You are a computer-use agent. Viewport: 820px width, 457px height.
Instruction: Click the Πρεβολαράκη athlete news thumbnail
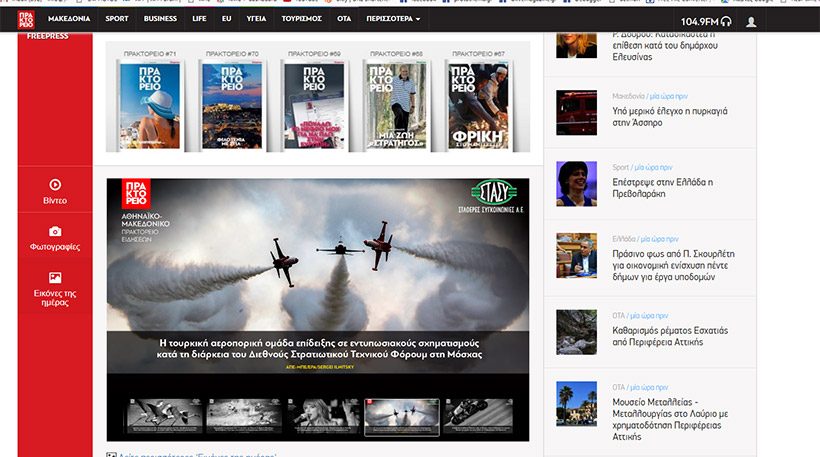576,184
